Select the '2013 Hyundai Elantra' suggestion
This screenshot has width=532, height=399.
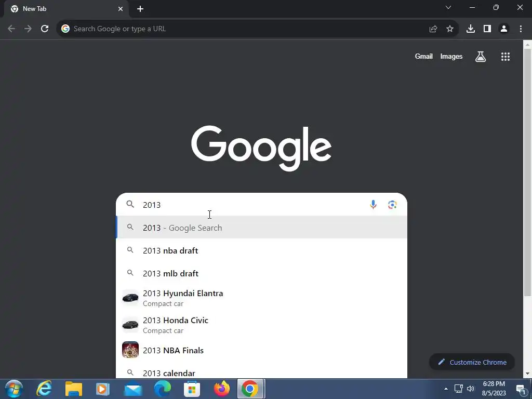(262, 298)
